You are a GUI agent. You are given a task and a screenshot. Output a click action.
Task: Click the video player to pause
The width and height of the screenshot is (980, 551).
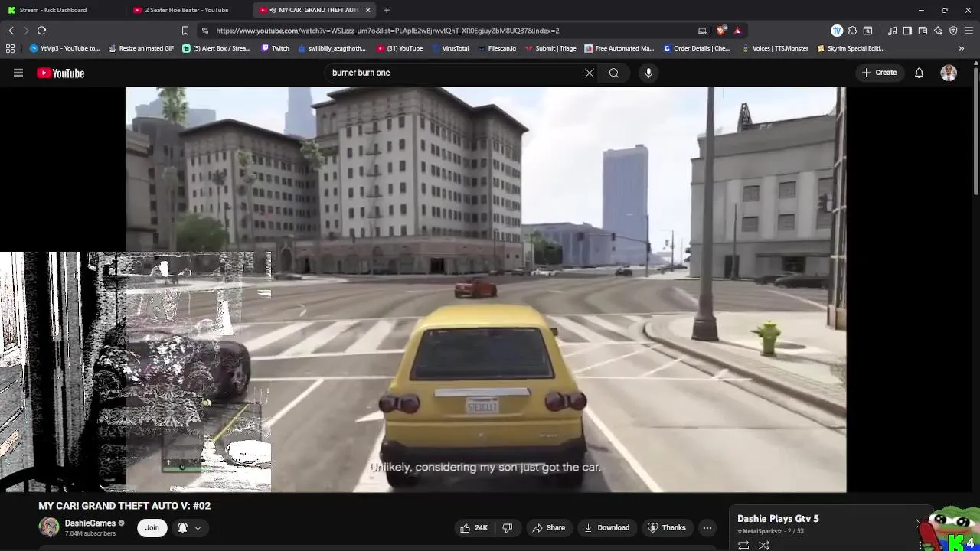pyautogui.click(x=486, y=289)
